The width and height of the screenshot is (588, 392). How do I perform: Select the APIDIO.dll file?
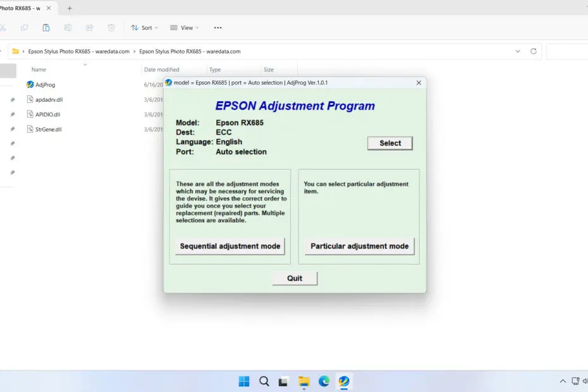pos(47,114)
